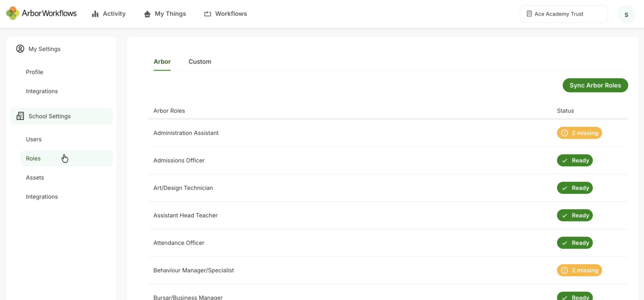The image size is (644, 300).
Task: Click the Activity bar chart icon
Action: pos(95,14)
